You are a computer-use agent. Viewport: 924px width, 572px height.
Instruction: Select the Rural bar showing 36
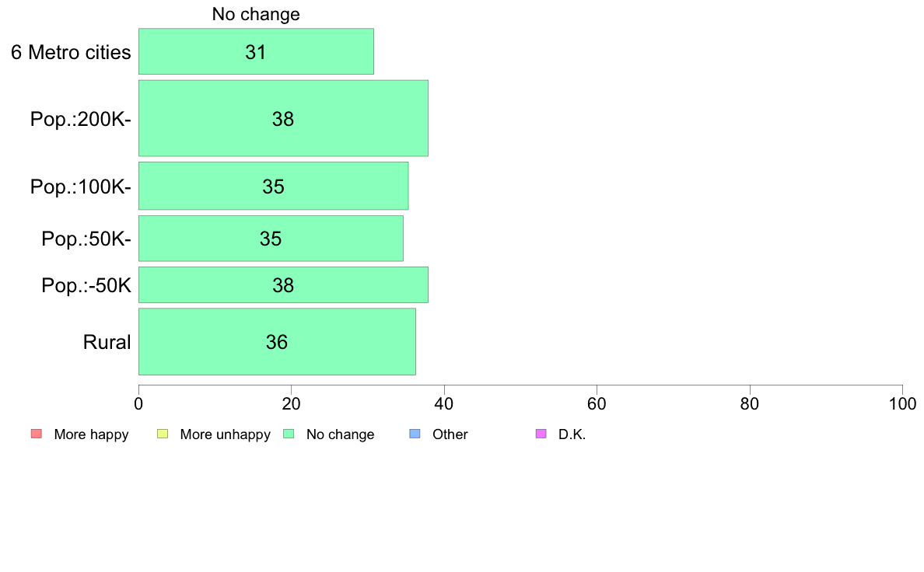tap(277, 342)
